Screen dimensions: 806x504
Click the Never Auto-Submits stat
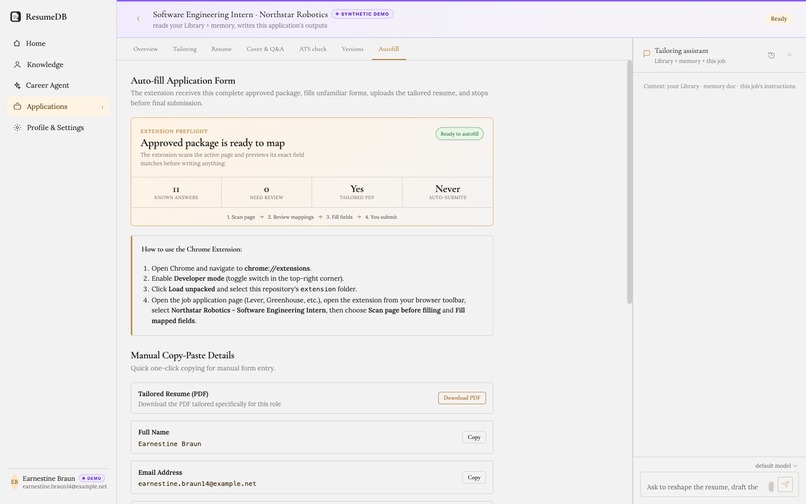(x=447, y=192)
